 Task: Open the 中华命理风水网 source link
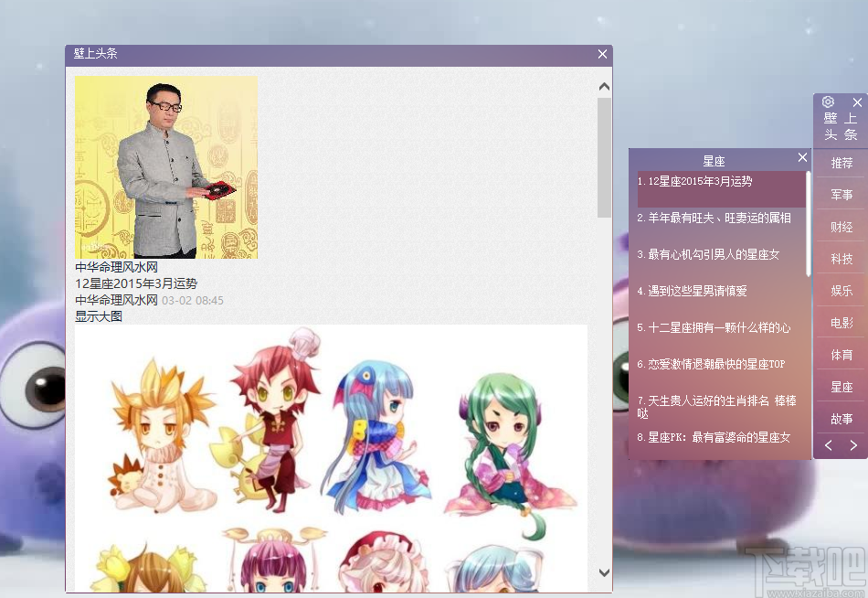point(115,270)
